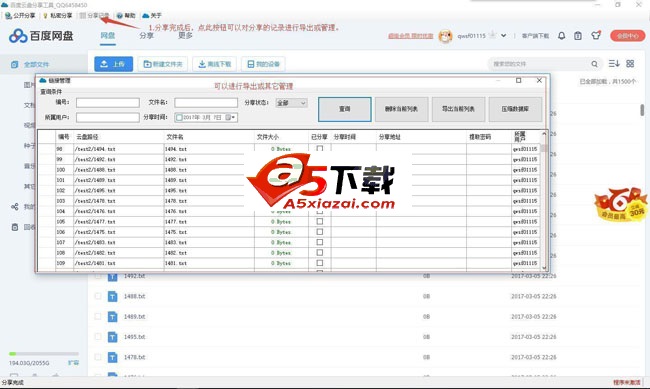Sort by the 提取密码 column header
Viewport: 650px width, 389px height.
point(489,137)
